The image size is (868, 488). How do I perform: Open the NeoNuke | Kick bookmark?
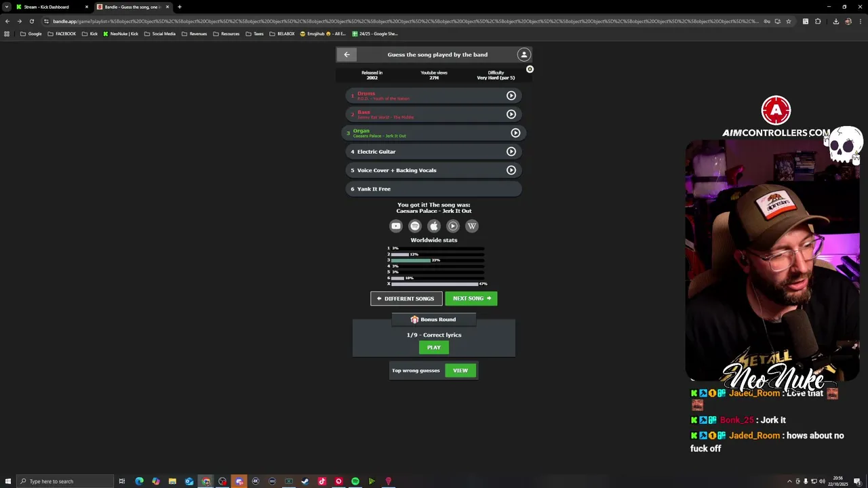click(121, 34)
